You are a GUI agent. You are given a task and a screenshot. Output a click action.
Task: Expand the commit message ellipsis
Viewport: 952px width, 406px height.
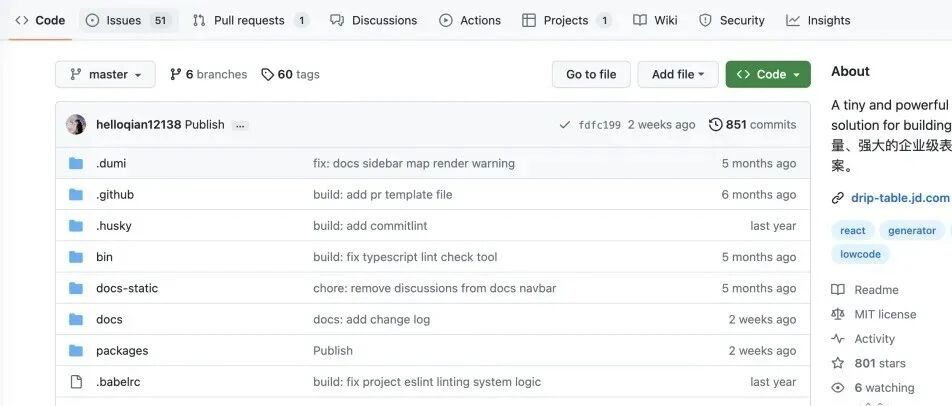click(x=240, y=125)
